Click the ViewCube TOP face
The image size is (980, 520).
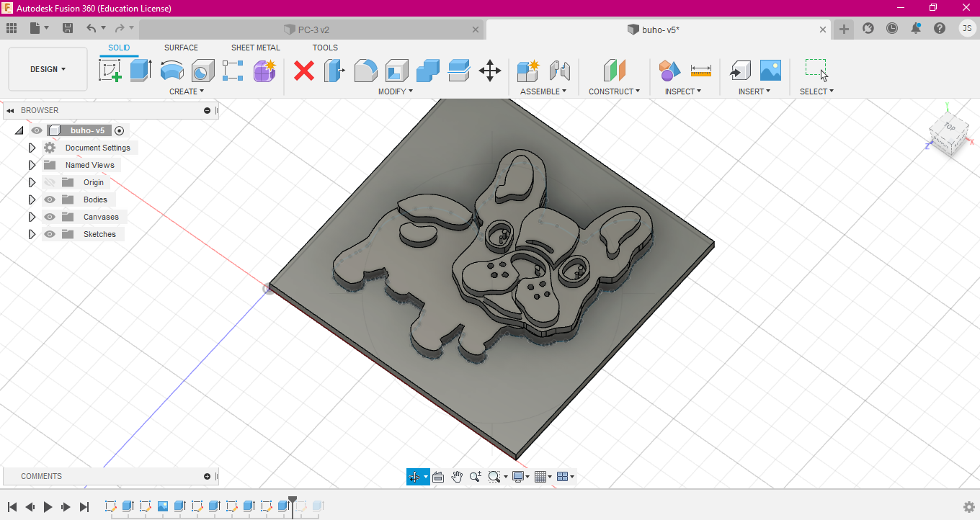pos(950,127)
